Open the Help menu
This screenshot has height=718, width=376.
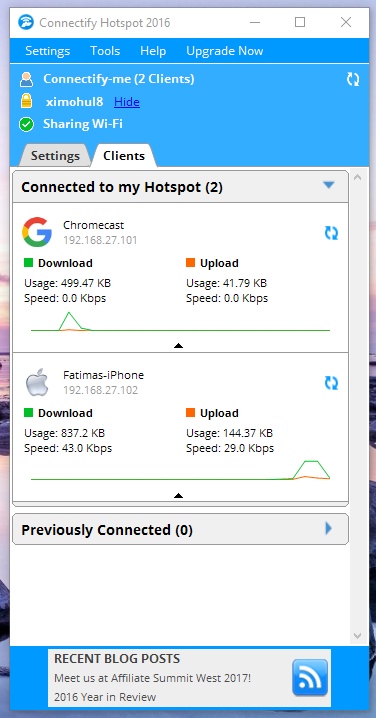153,51
